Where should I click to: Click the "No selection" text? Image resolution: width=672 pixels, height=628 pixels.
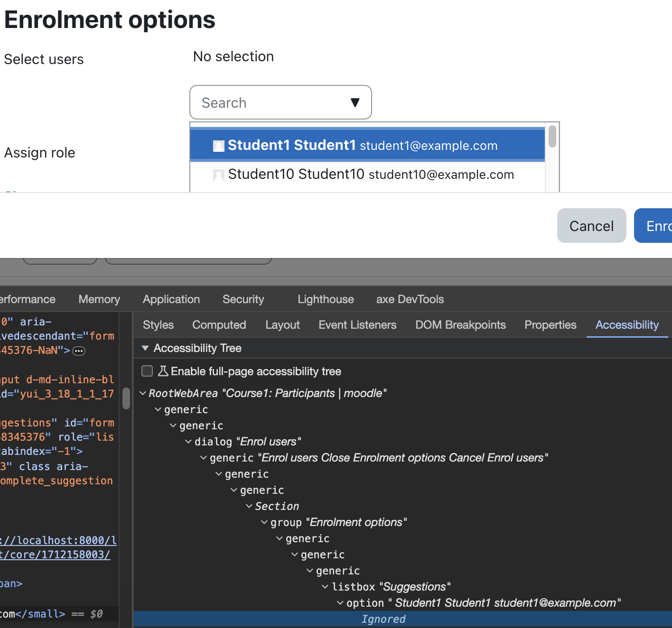point(233,56)
